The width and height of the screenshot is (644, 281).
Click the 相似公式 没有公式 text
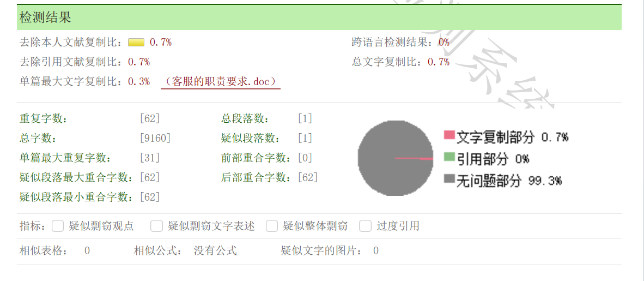coord(215,250)
